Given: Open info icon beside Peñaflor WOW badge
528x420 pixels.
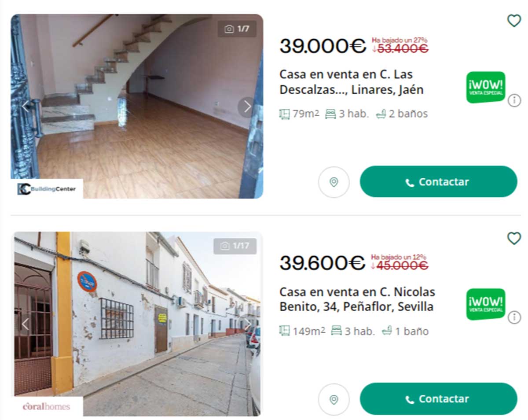Looking at the screenshot, I should 514,317.
